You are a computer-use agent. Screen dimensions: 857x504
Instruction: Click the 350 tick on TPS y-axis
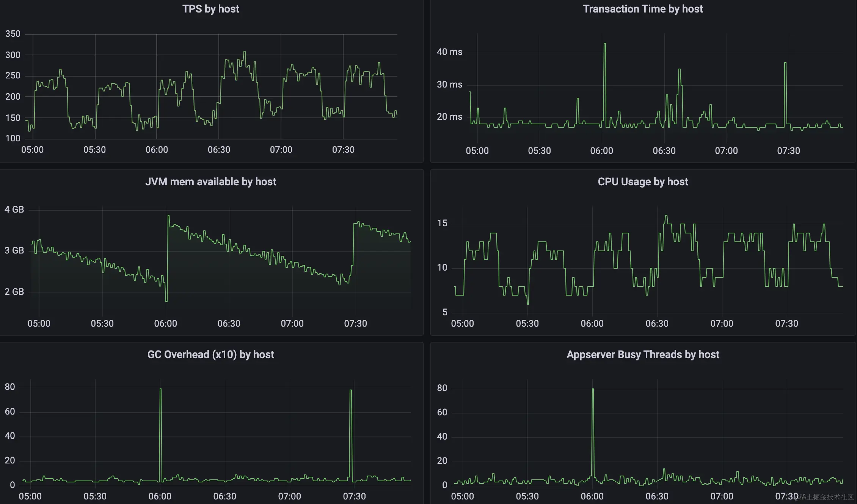click(13, 34)
